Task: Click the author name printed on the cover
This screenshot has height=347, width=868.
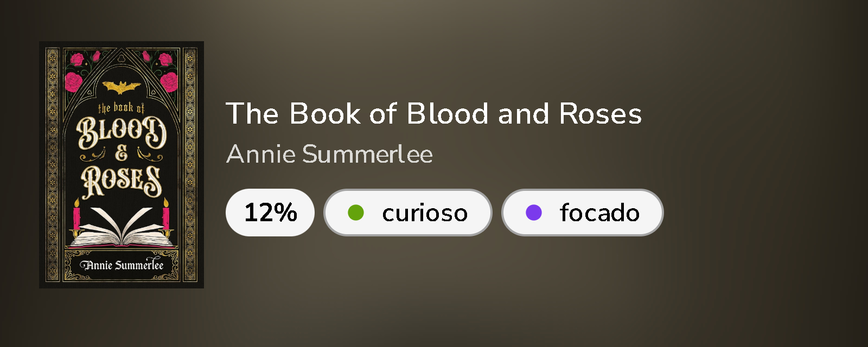Action: [122, 265]
